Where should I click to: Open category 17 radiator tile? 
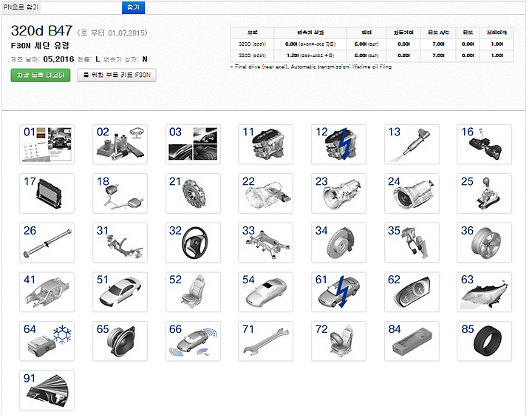click(x=47, y=194)
